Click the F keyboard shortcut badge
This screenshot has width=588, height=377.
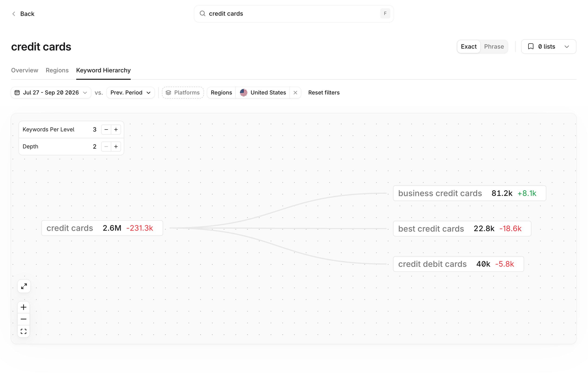(x=385, y=13)
